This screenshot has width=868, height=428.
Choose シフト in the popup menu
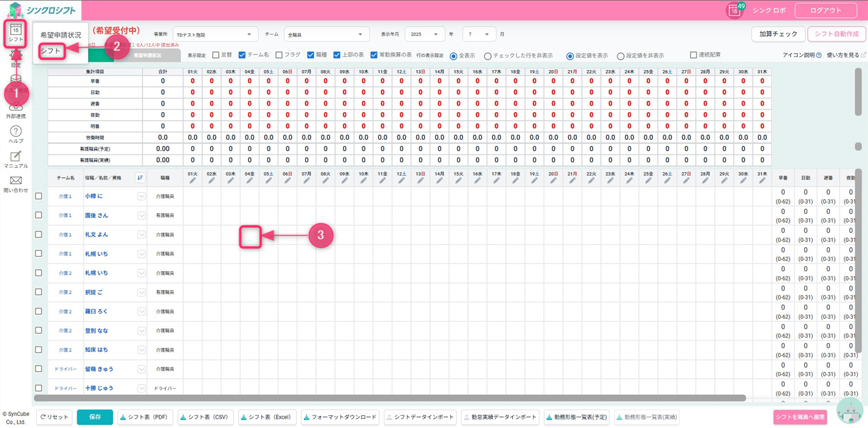pos(51,51)
